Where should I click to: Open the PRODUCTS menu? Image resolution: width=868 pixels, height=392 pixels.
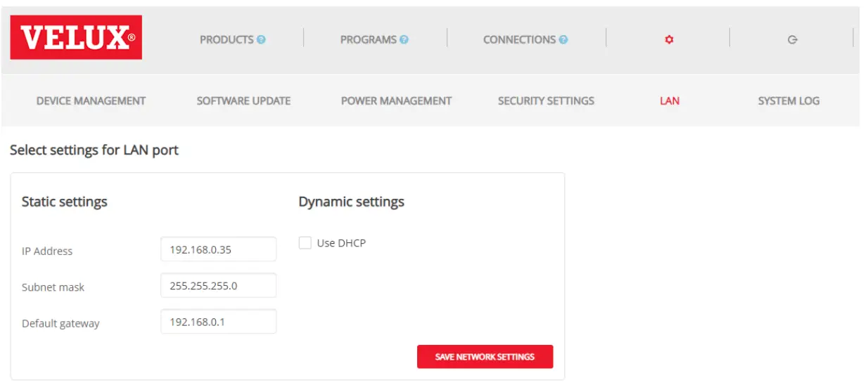(226, 40)
